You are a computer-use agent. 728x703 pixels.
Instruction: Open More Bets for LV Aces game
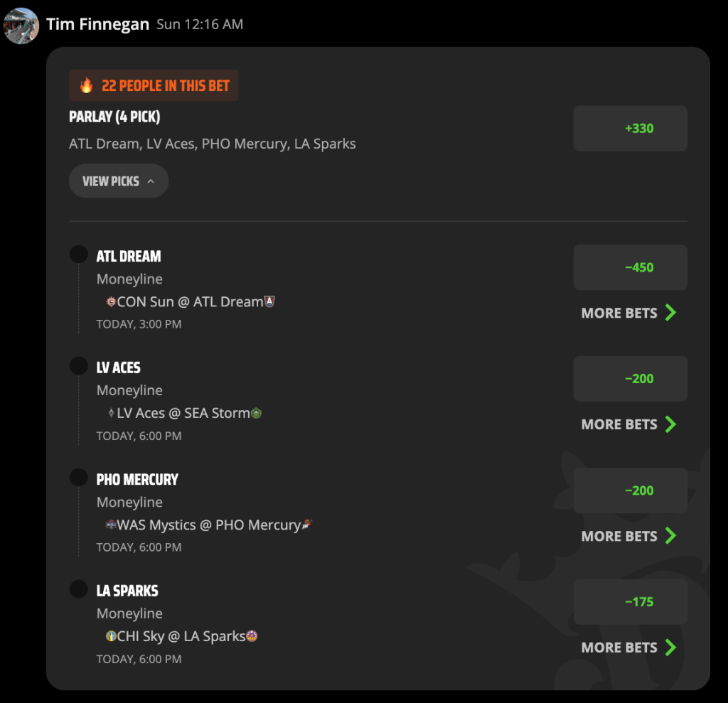tap(629, 424)
